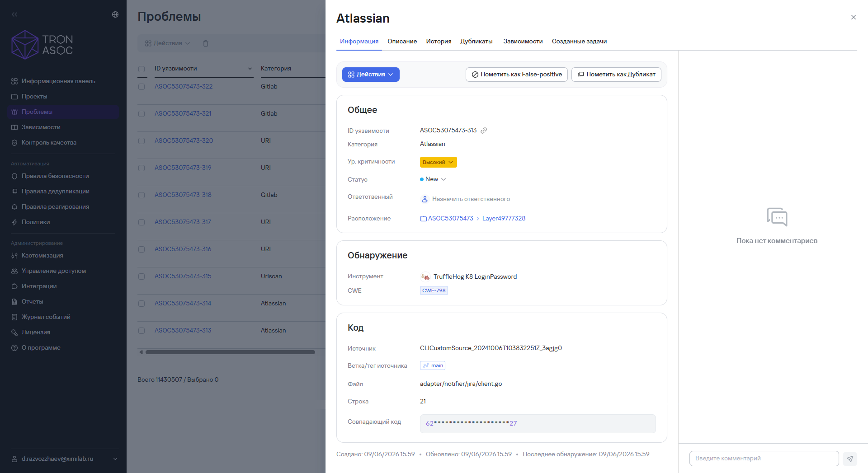Check the row ASOC53075473-317 checkbox

[142, 222]
